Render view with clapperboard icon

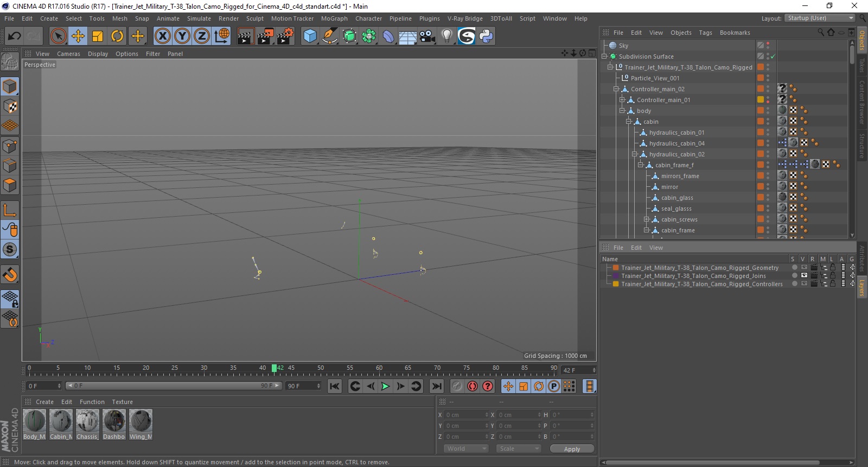[x=246, y=36]
